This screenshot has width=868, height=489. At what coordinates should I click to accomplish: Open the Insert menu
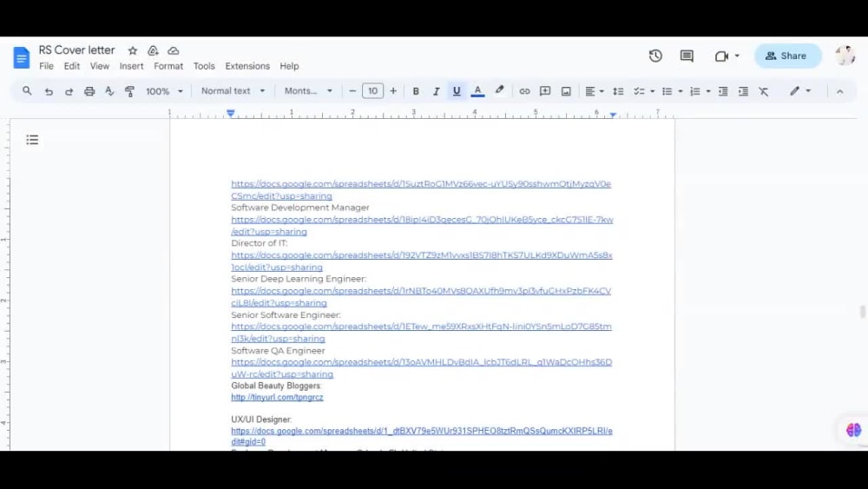(x=131, y=66)
